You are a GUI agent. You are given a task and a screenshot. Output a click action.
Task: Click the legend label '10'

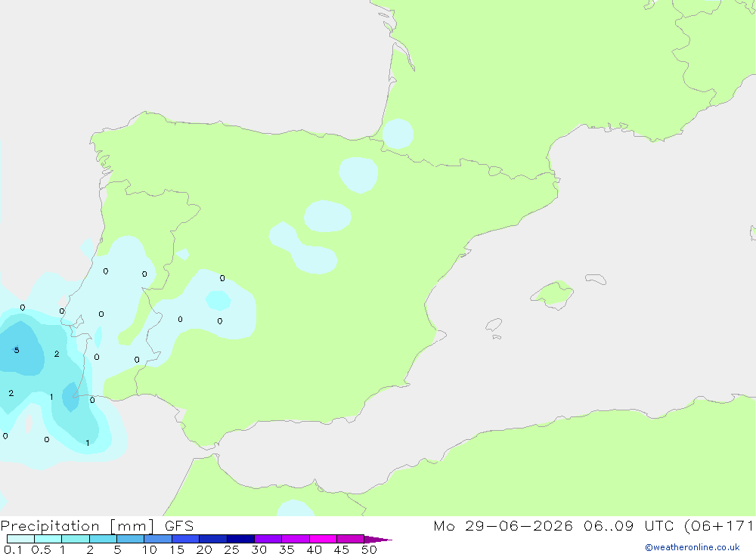150,549
